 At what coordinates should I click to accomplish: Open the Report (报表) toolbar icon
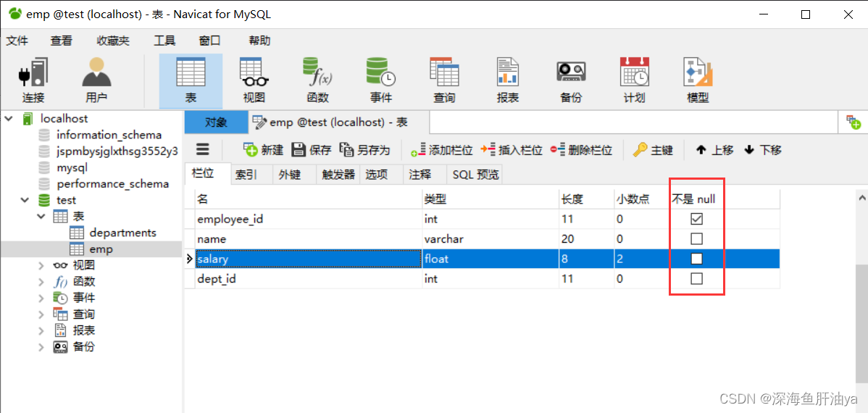coord(508,80)
